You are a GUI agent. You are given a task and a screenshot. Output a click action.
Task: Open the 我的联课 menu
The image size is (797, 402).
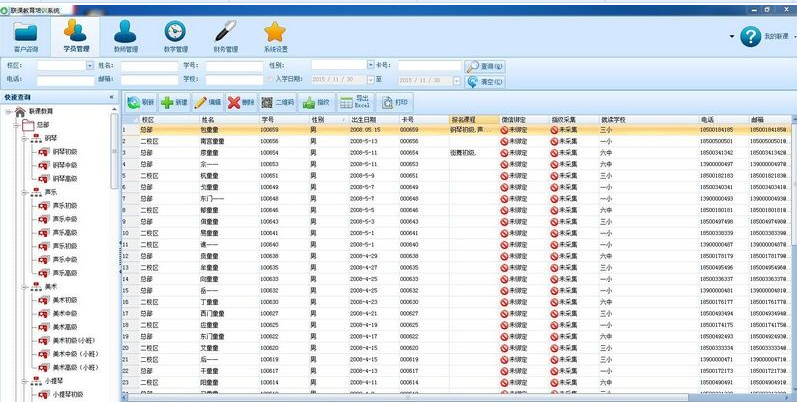click(x=776, y=37)
